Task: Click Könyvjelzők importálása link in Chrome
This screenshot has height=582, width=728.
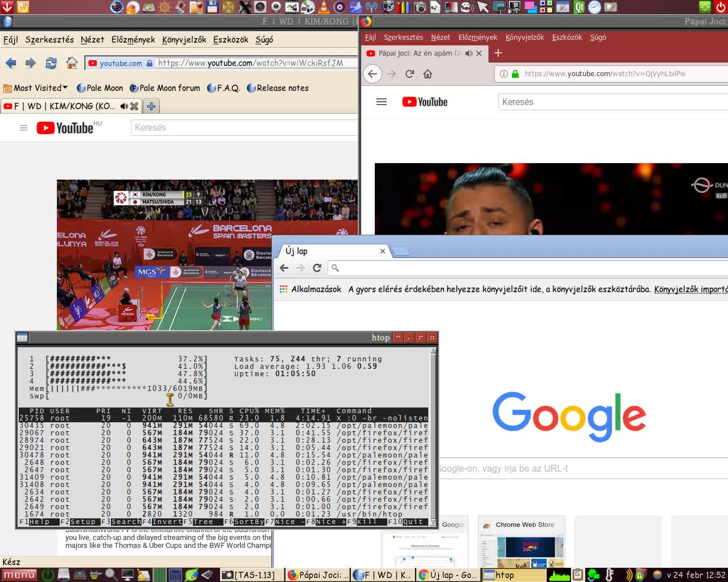Action: [x=691, y=289]
